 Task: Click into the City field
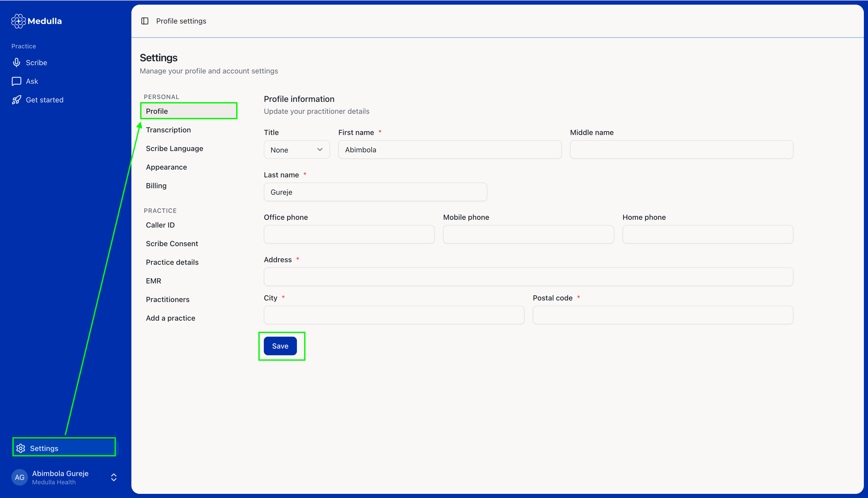click(x=394, y=315)
